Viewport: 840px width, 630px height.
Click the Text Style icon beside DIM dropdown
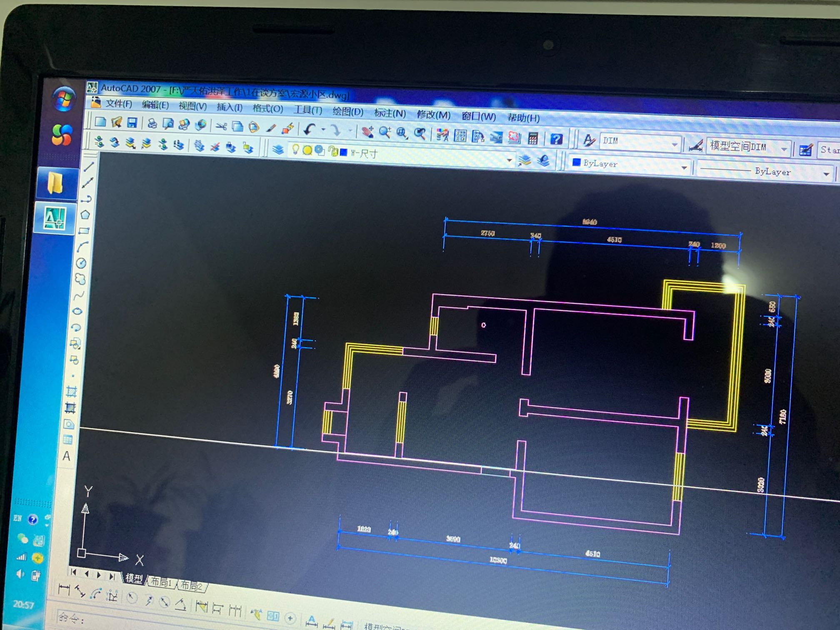[589, 140]
